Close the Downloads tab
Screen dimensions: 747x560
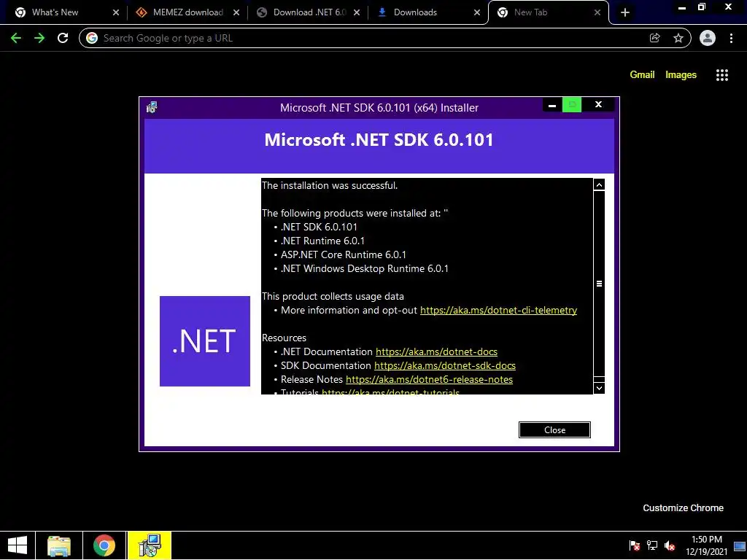[x=477, y=12]
